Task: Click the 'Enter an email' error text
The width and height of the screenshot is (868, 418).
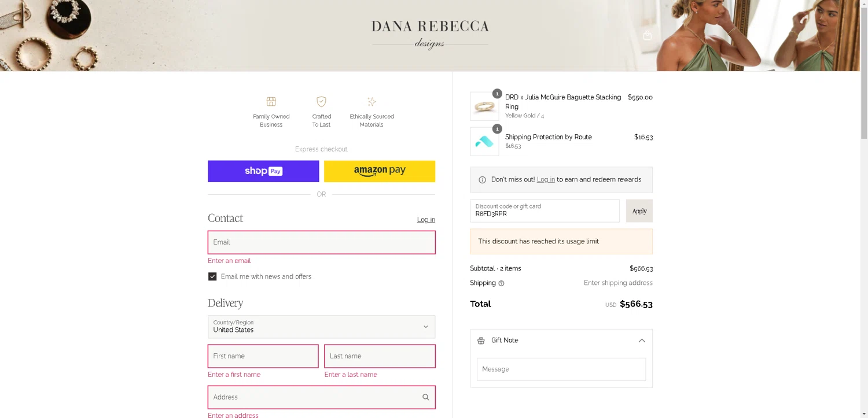Action: click(229, 261)
